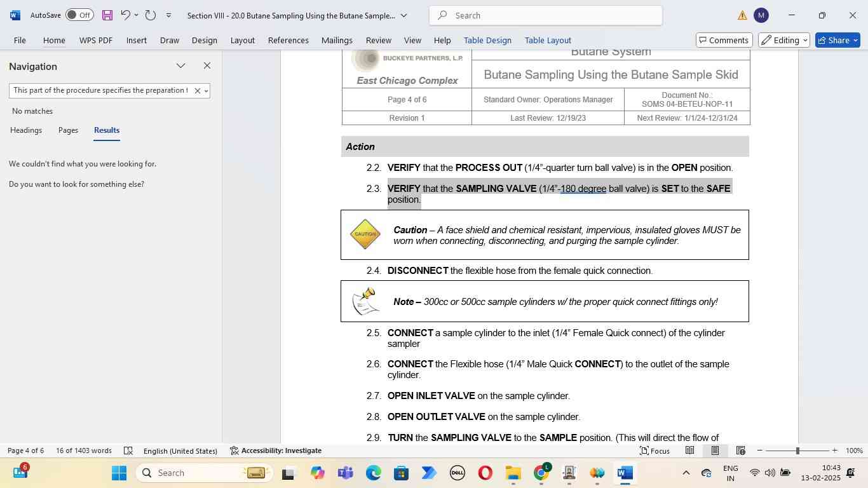
Task: Open the View tab
Action: coord(412,40)
